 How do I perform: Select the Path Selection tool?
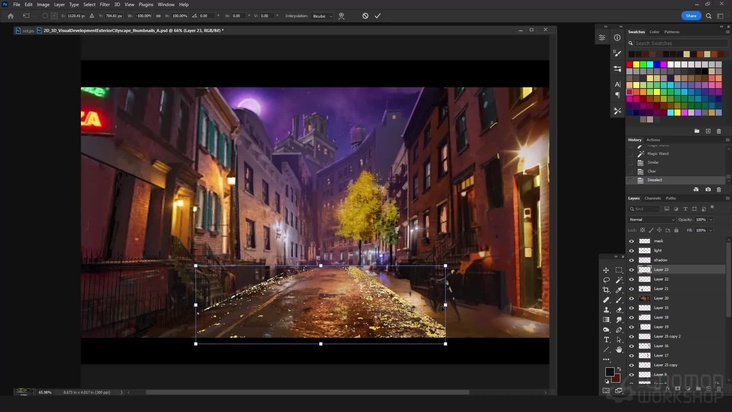tap(619, 340)
